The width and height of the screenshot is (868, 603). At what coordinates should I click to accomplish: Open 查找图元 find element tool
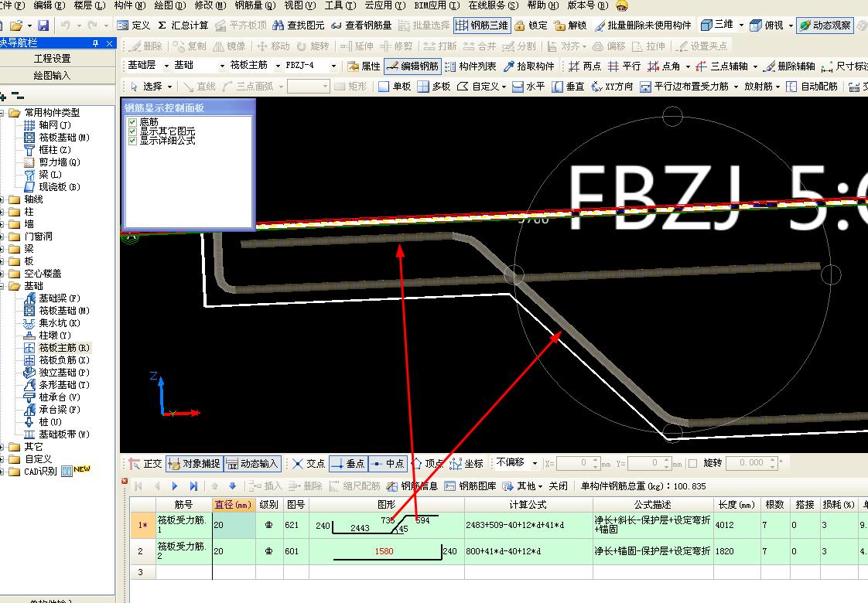point(299,26)
